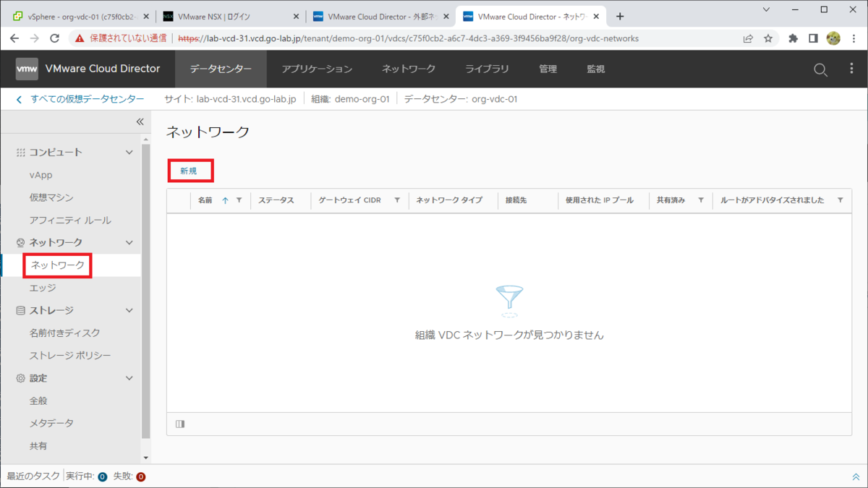Screen dimensions: 868x488
Task: Open the 監視 top tab
Action: click(595, 69)
